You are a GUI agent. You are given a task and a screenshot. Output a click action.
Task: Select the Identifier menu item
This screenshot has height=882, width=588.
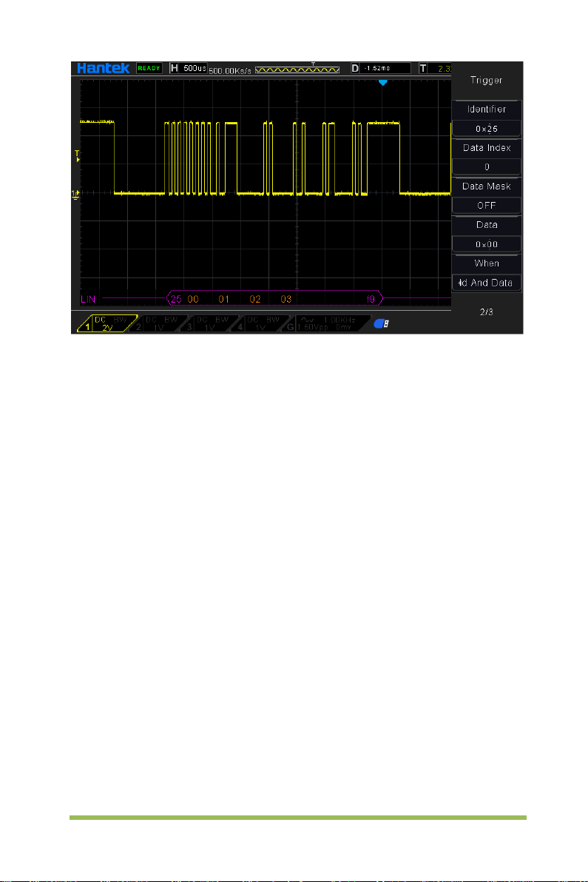487,109
